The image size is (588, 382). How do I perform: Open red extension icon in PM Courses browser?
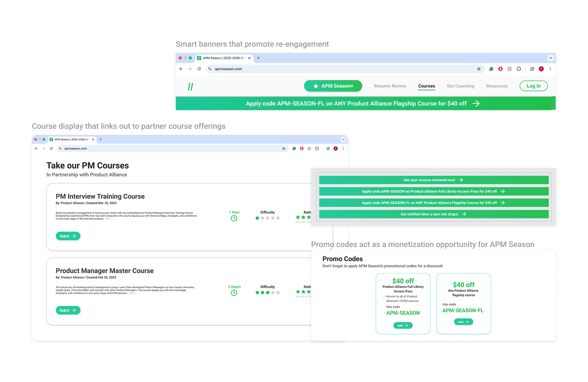pyautogui.click(x=302, y=149)
